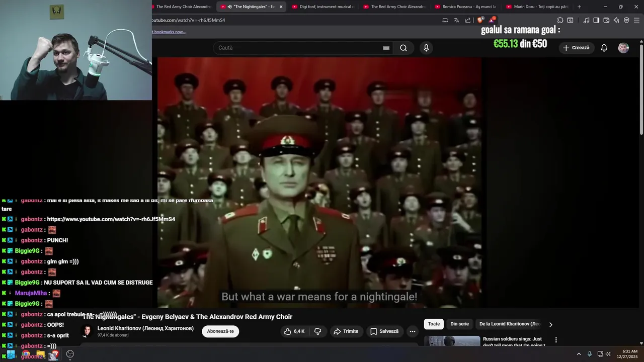Open the Brave Wallet icon
644x362 pixels.
click(x=606, y=20)
